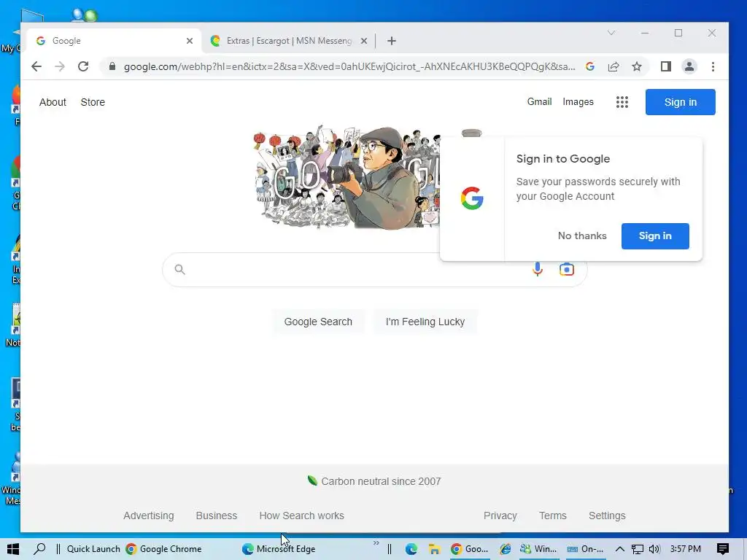Open the Google apps grid

[622, 102]
